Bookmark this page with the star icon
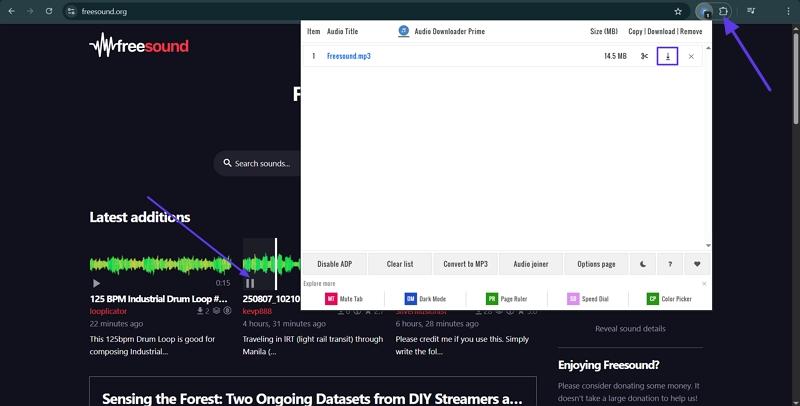 pyautogui.click(x=678, y=11)
